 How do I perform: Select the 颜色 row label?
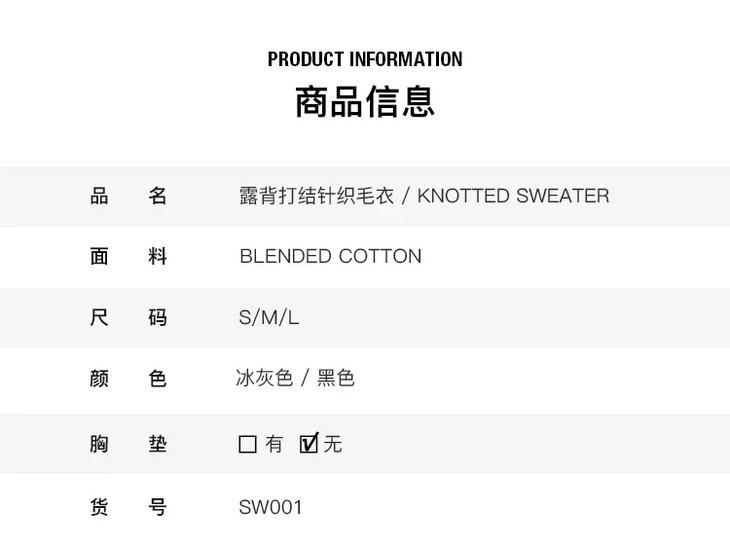click(128, 379)
